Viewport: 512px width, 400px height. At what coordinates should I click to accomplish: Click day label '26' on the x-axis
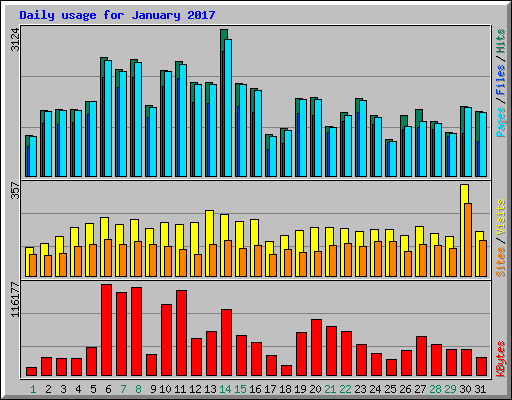pos(405,389)
